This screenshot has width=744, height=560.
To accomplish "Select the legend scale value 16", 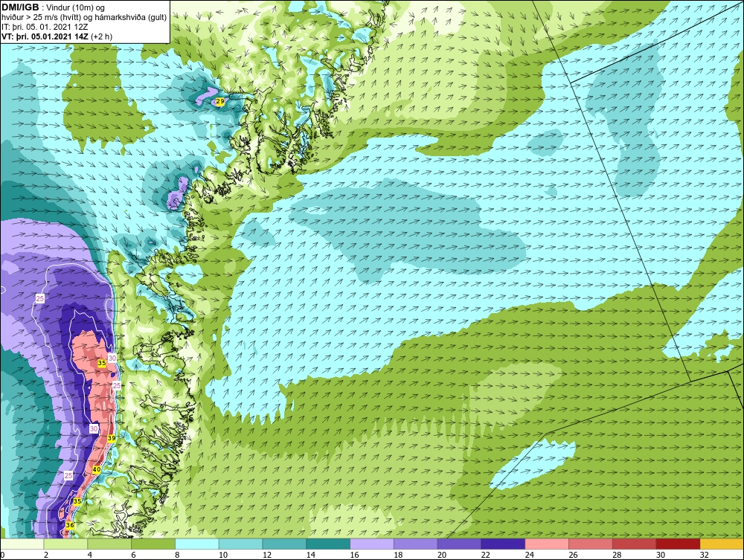I will tap(354, 555).
